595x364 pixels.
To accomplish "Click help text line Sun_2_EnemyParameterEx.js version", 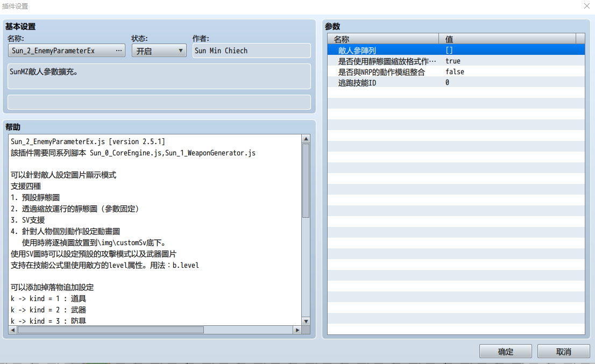I will point(88,141).
